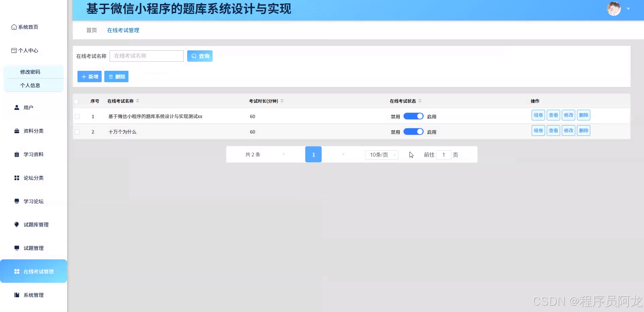This screenshot has height=312, width=644.
Task: Click the 新增 add button
Action: click(89, 76)
